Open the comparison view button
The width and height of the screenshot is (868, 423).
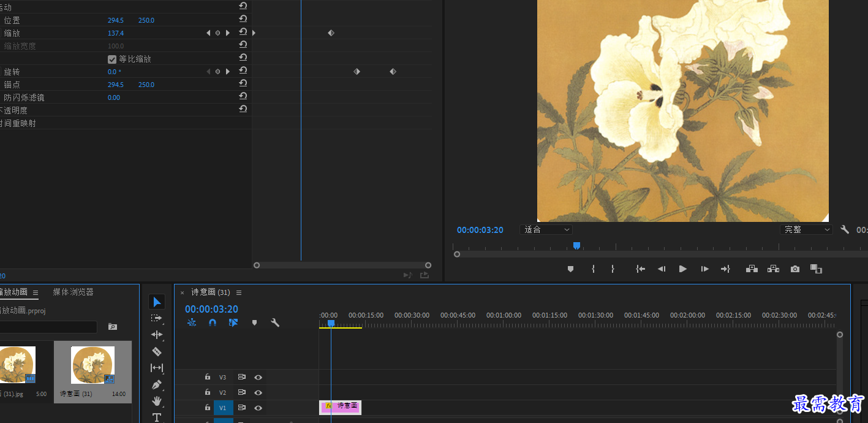point(816,269)
